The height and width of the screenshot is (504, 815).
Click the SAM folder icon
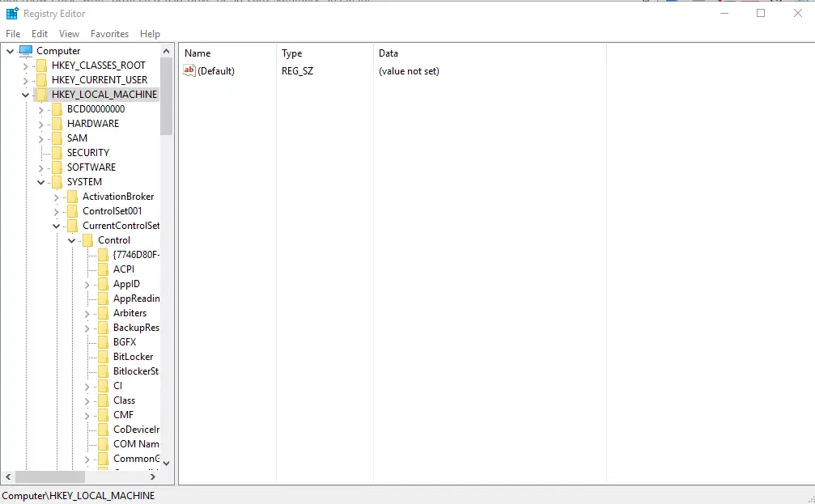pos(57,138)
